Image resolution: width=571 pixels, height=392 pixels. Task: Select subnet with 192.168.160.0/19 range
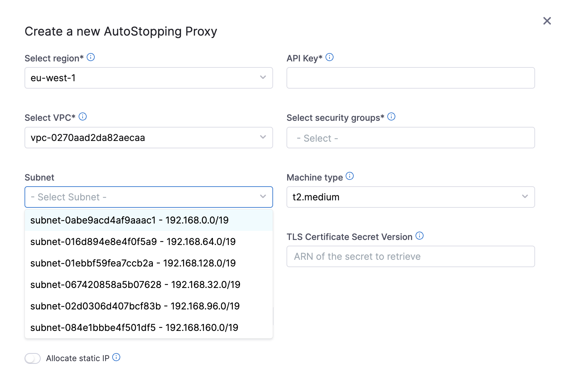[x=134, y=328]
